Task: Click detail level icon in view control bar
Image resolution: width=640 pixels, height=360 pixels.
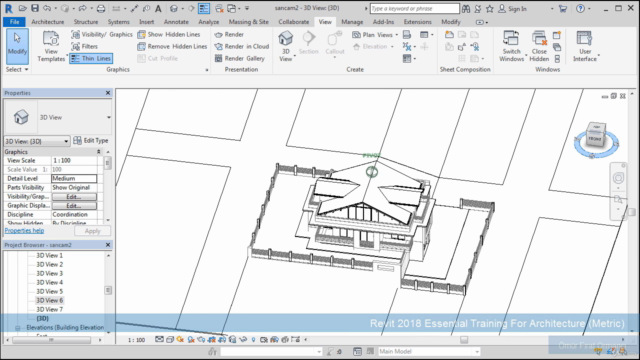Action: [x=159, y=340]
